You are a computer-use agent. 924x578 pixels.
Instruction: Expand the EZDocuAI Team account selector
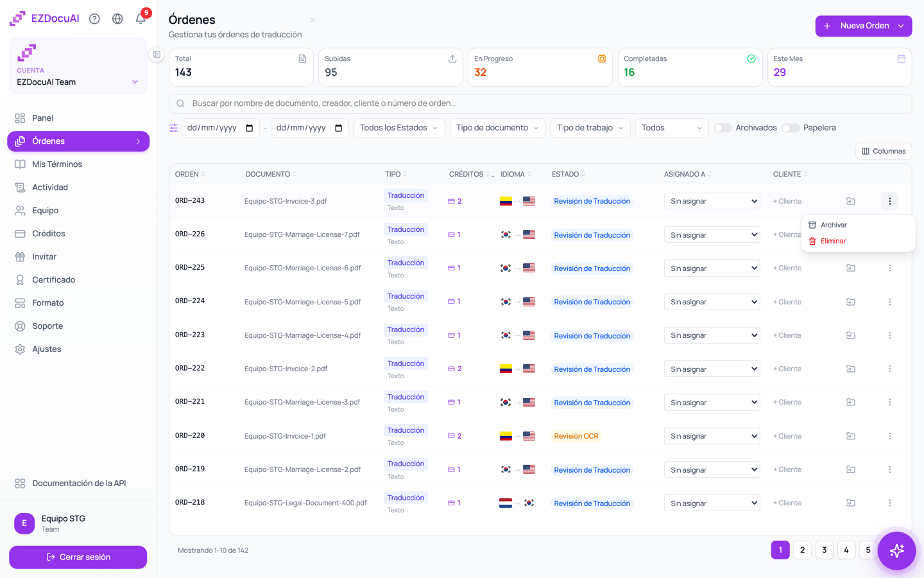pyautogui.click(x=78, y=82)
